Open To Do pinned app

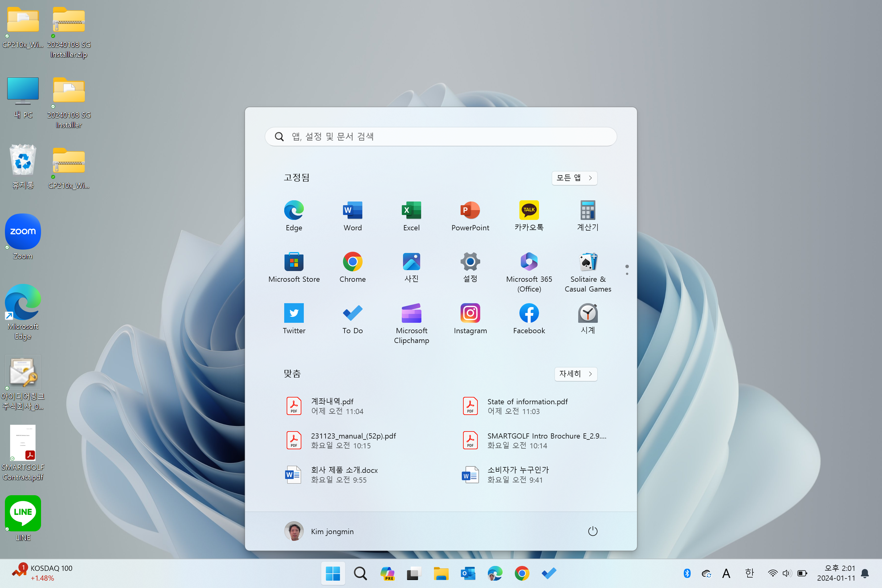click(352, 318)
